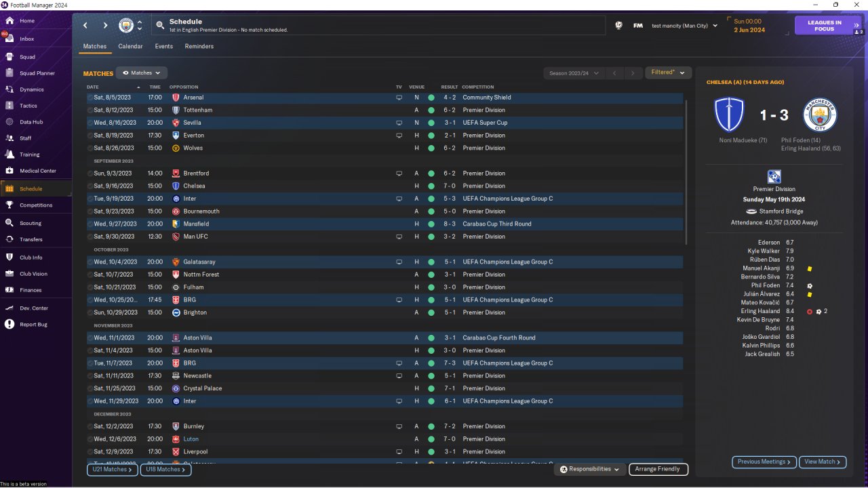Open the Filtered dropdown
Image resolution: width=868 pixels, height=488 pixels.
tap(668, 73)
